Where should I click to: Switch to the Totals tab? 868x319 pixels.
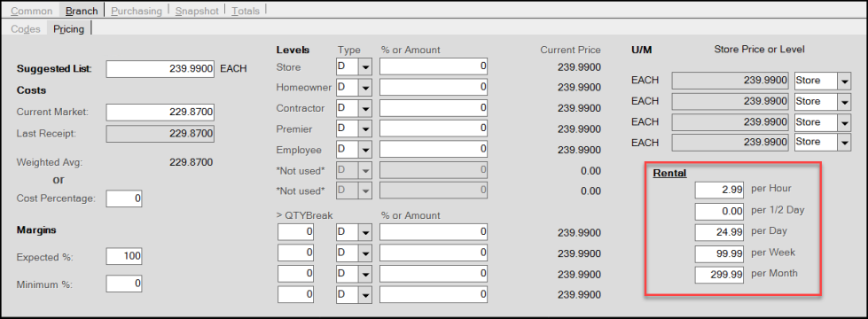(x=246, y=11)
